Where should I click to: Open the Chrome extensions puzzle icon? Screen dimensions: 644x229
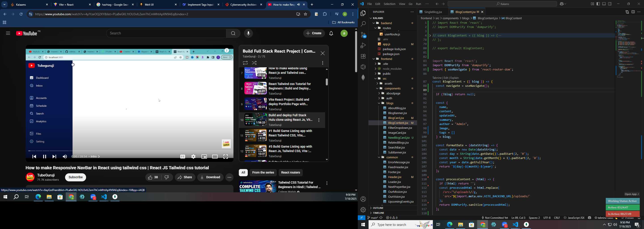(325, 14)
